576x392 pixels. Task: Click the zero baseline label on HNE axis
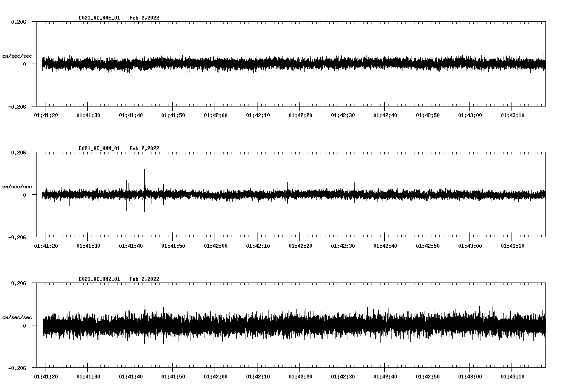point(24,64)
